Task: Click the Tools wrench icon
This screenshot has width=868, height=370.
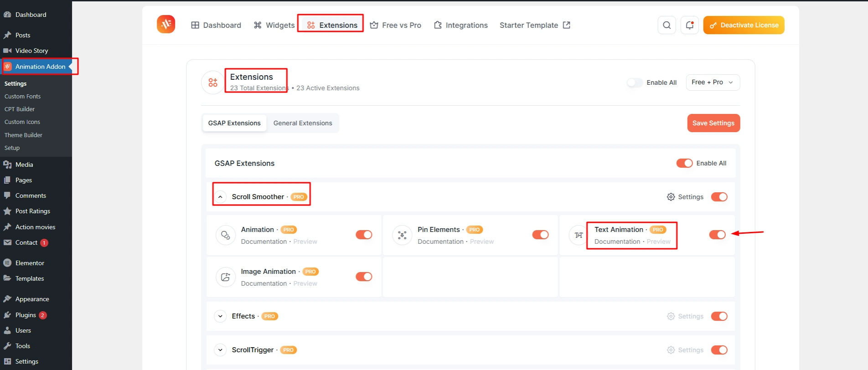Action: pos(7,346)
